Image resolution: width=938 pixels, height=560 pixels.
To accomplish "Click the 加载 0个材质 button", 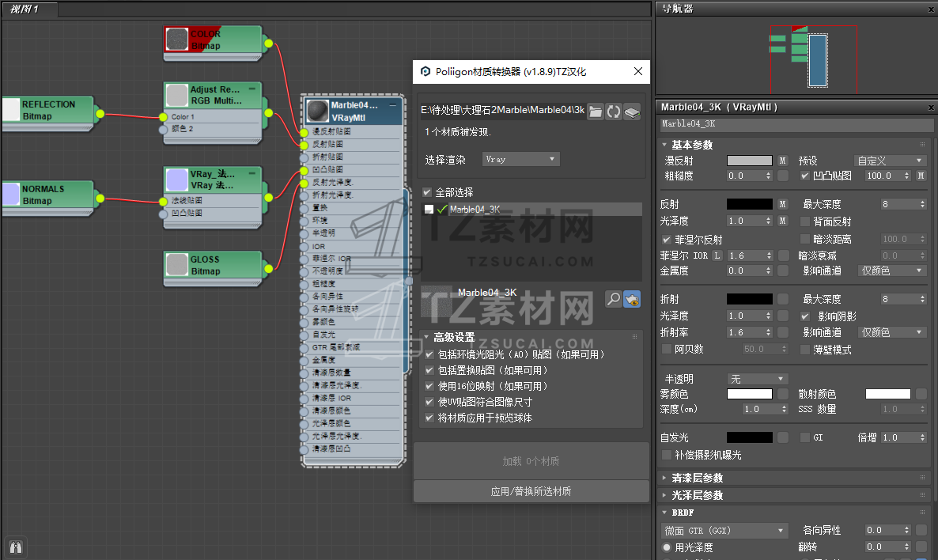I will [531, 461].
